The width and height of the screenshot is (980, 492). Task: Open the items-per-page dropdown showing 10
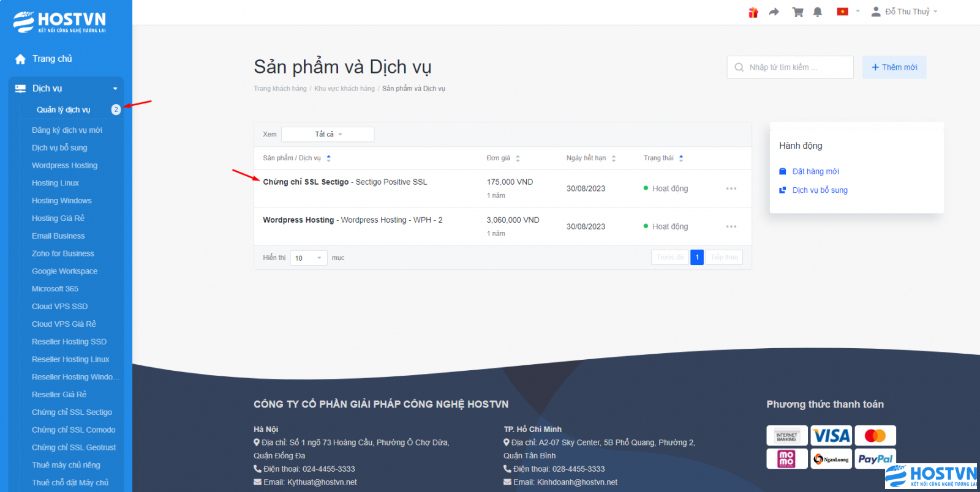coord(309,258)
